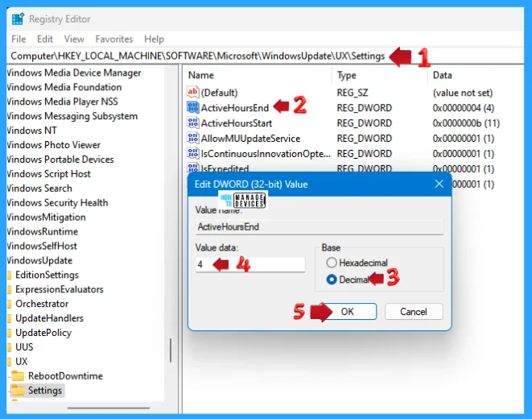Click the Value data input field
This screenshot has width=532, height=419.
(250, 264)
